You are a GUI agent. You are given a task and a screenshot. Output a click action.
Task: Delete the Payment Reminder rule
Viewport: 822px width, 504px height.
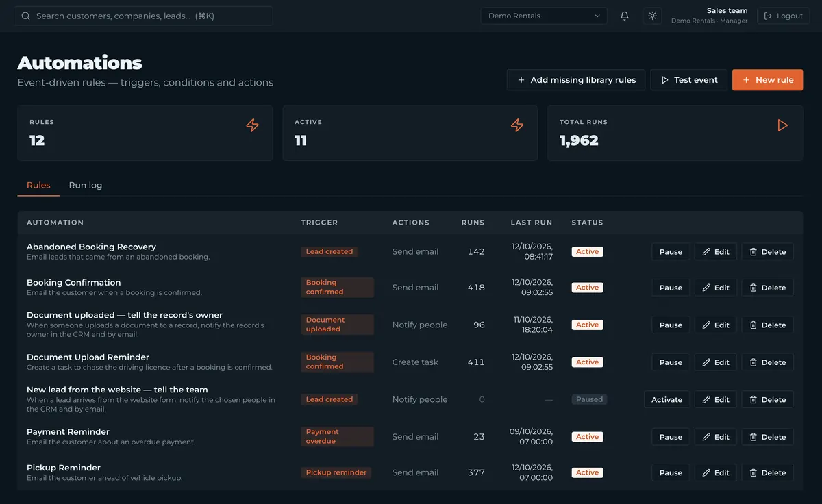767,437
